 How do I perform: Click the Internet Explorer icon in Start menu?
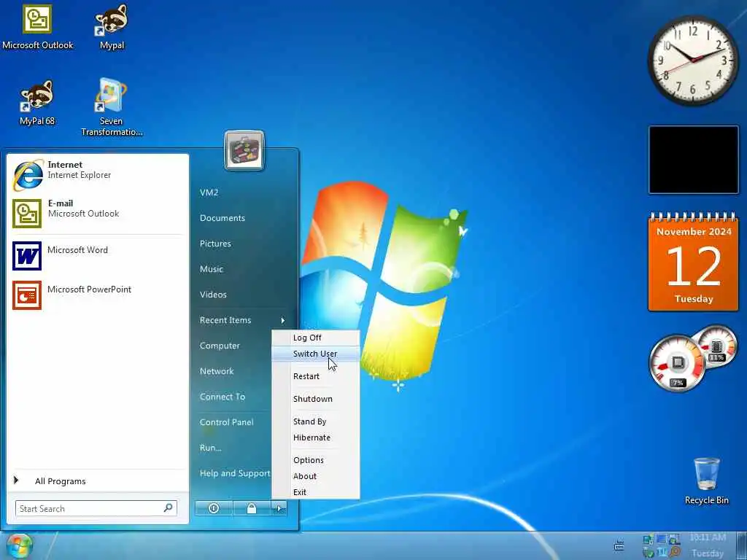(x=28, y=174)
